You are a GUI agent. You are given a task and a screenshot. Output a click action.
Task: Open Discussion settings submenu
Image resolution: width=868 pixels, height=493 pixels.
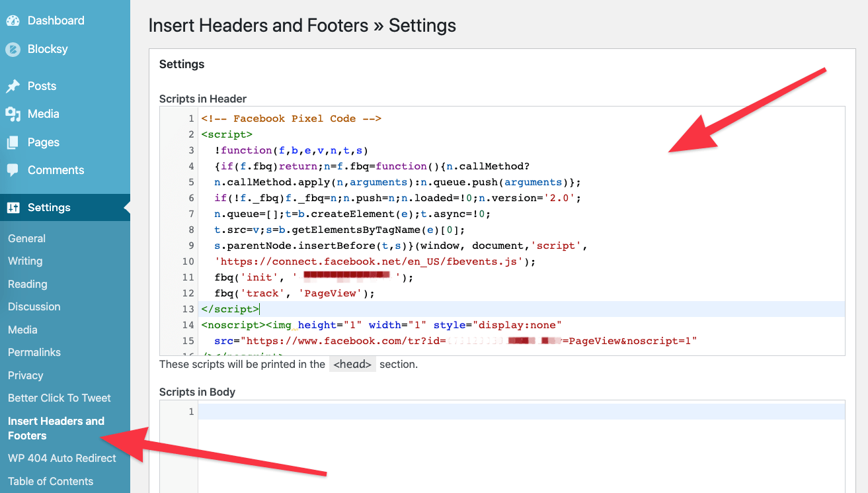[34, 306]
